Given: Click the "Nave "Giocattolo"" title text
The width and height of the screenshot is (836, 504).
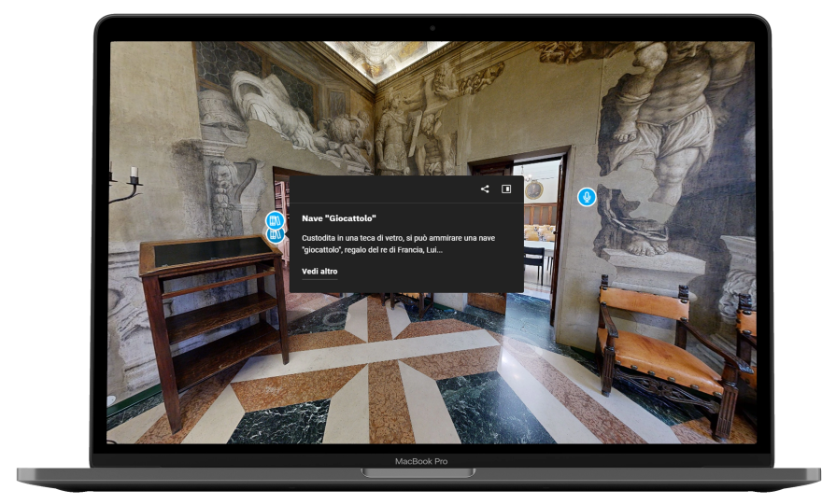Looking at the screenshot, I should pos(339,217).
